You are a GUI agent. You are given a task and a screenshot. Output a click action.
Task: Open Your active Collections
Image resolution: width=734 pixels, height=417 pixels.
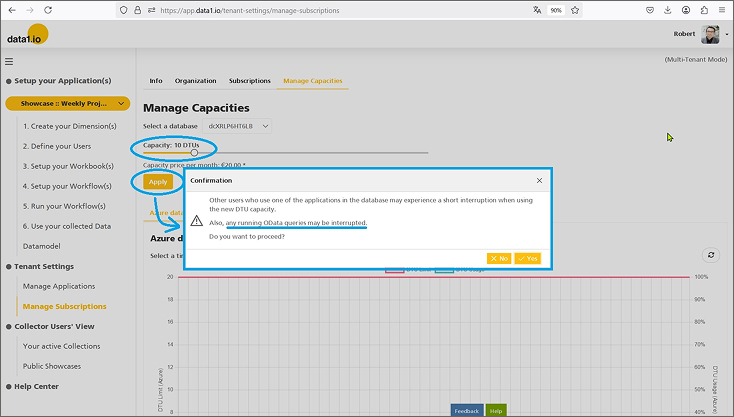[x=61, y=346]
